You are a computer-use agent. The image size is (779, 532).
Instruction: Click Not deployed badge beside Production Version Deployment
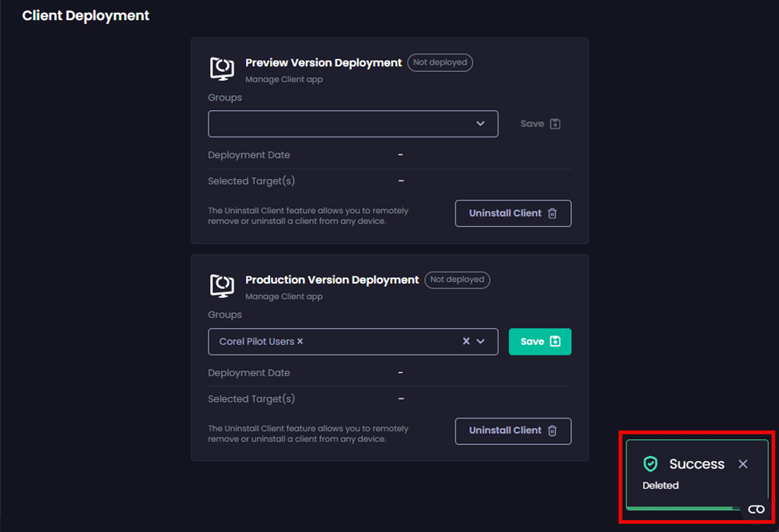tap(457, 280)
